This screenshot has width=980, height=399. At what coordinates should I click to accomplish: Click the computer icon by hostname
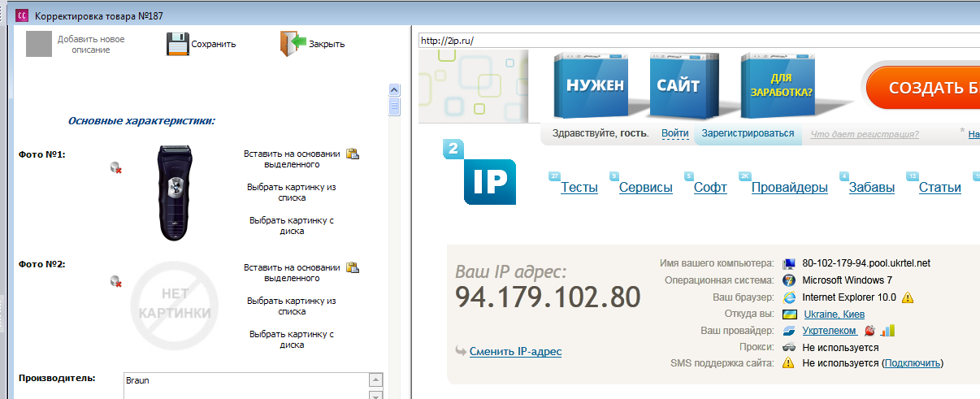pos(789,263)
